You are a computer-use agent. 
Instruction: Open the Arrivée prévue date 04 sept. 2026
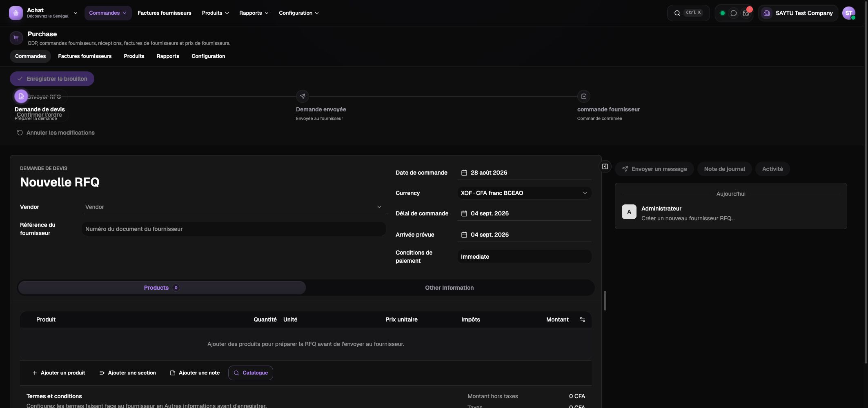pos(525,235)
